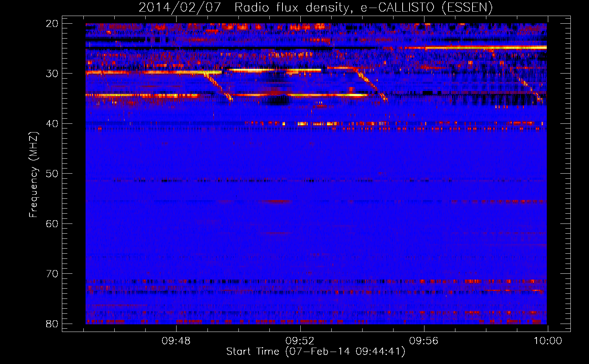589x364 pixels.
Task: Click the 30 frequency tick label
Action: 52,74
